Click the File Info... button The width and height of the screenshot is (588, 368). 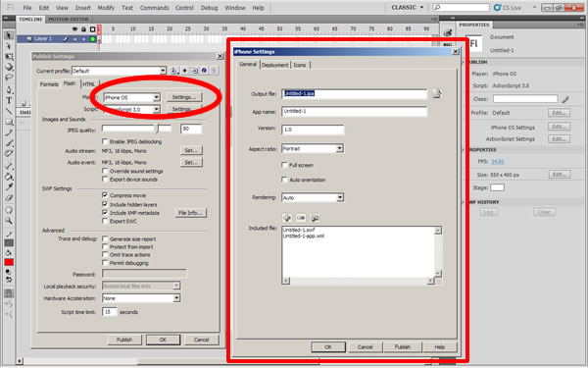click(190, 213)
